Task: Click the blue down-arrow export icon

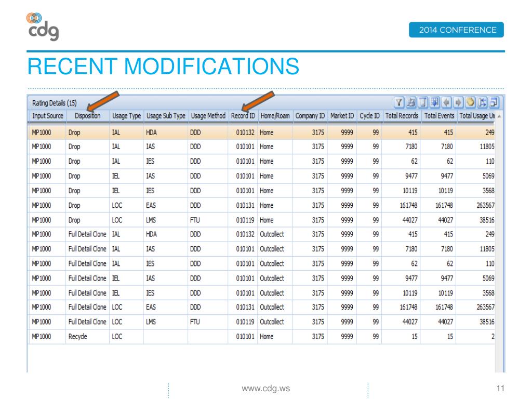Action: click(x=435, y=102)
